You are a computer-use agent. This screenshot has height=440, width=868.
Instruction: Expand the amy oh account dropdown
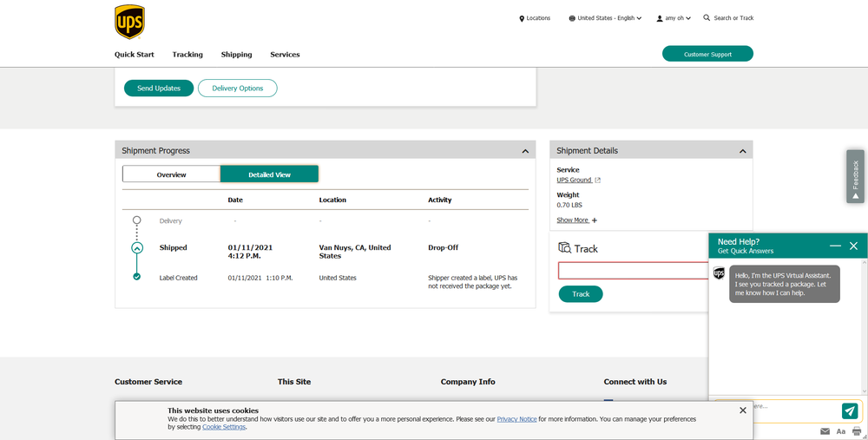pyautogui.click(x=674, y=18)
